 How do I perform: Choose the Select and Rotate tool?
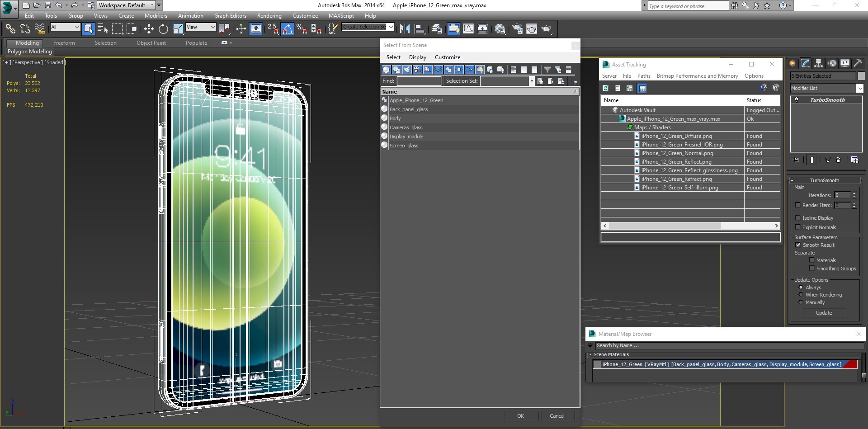tap(163, 29)
